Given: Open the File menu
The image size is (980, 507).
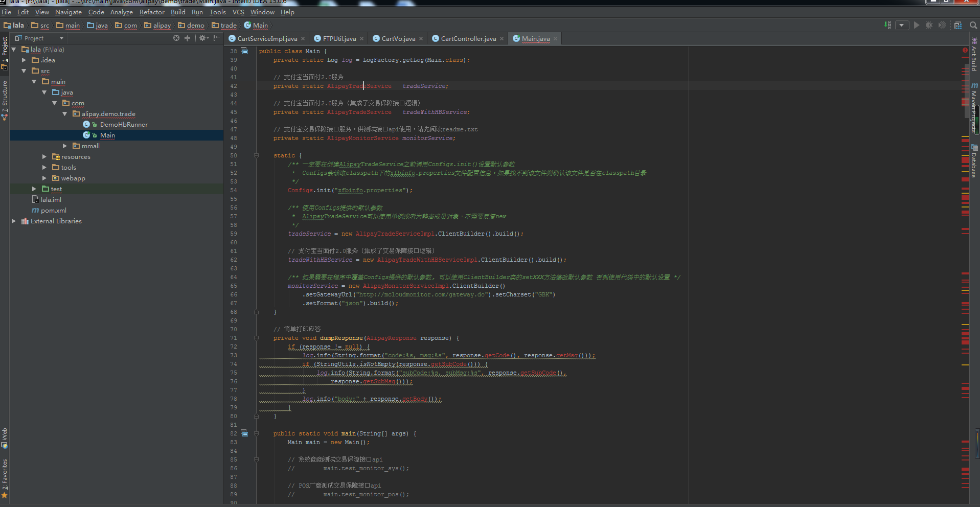Looking at the screenshot, I should tap(6, 12).
